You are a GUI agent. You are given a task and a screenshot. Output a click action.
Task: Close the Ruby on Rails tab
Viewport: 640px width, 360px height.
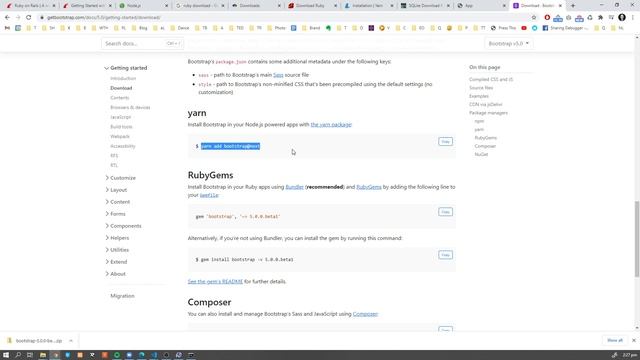coord(54,6)
